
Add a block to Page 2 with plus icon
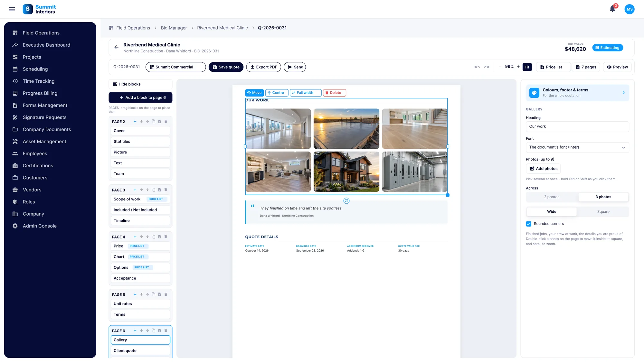click(x=135, y=122)
